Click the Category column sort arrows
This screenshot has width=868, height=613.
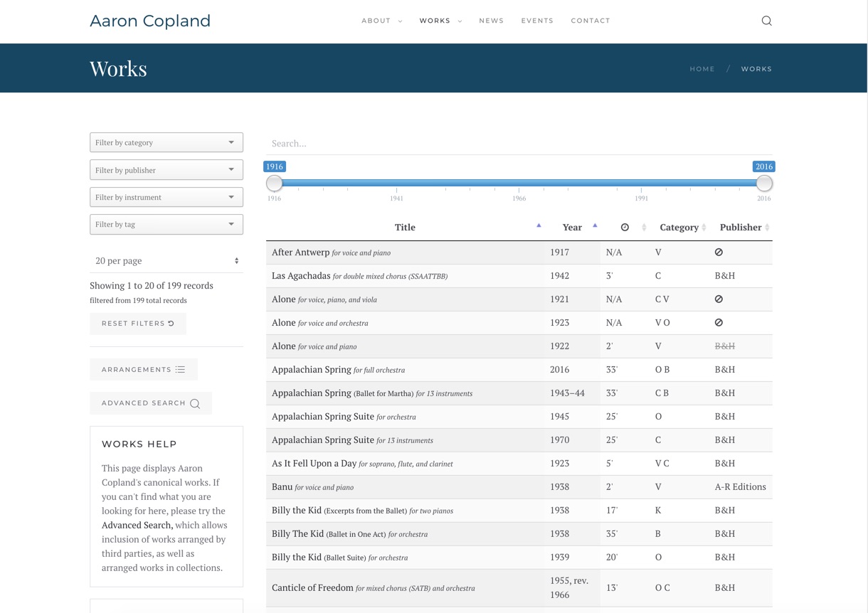(704, 228)
